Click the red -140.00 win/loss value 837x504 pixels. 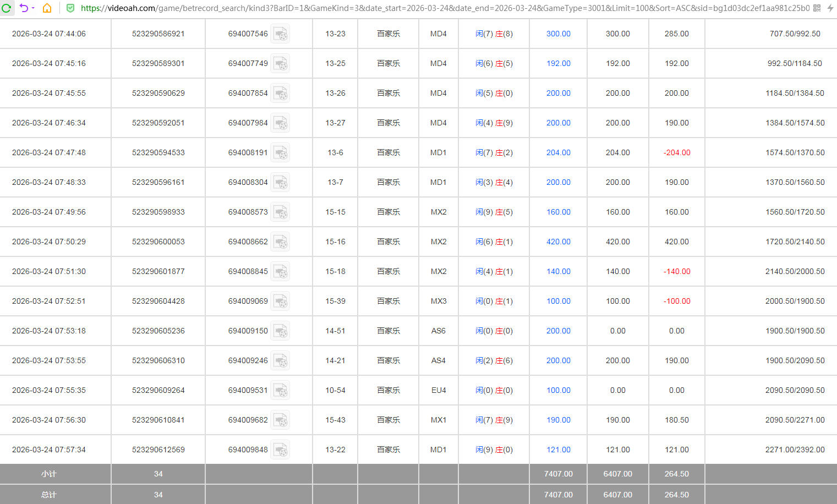pyautogui.click(x=676, y=272)
